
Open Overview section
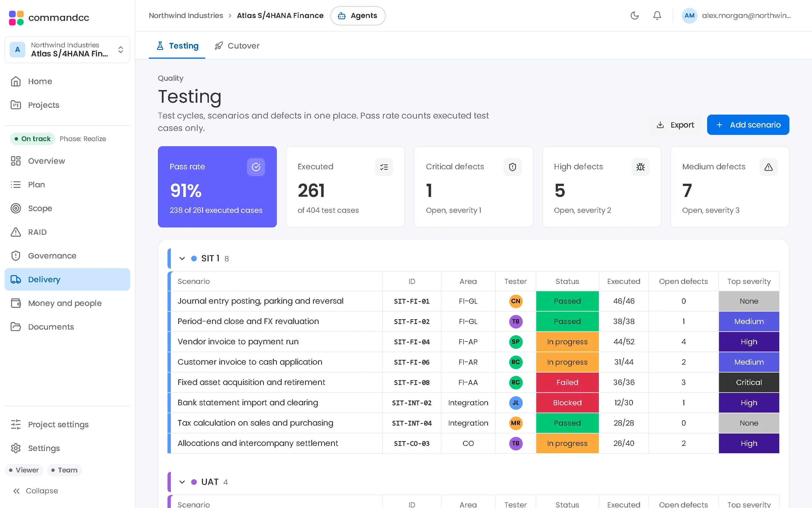pyautogui.click(x=67, y=161)
